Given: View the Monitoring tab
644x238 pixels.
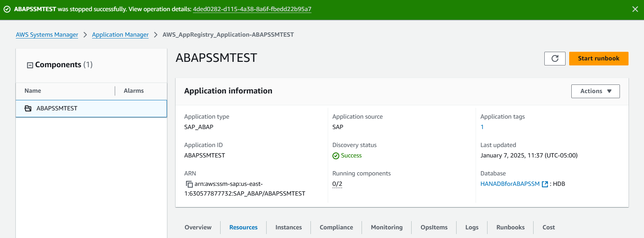Looking at the screenshot, I should [x=387, y=227].
